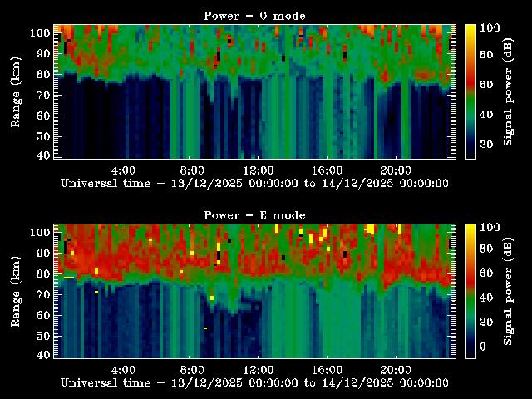Select the O mode plot's color scale bar
The width and height of the screenshot is (532, 399).
point(470,91)
